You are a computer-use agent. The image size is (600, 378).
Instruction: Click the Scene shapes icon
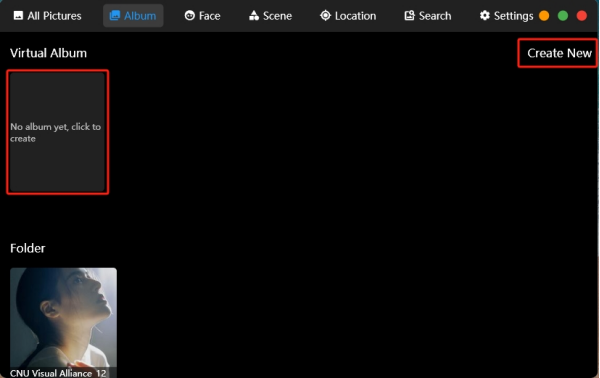click(x=254, y=16)
